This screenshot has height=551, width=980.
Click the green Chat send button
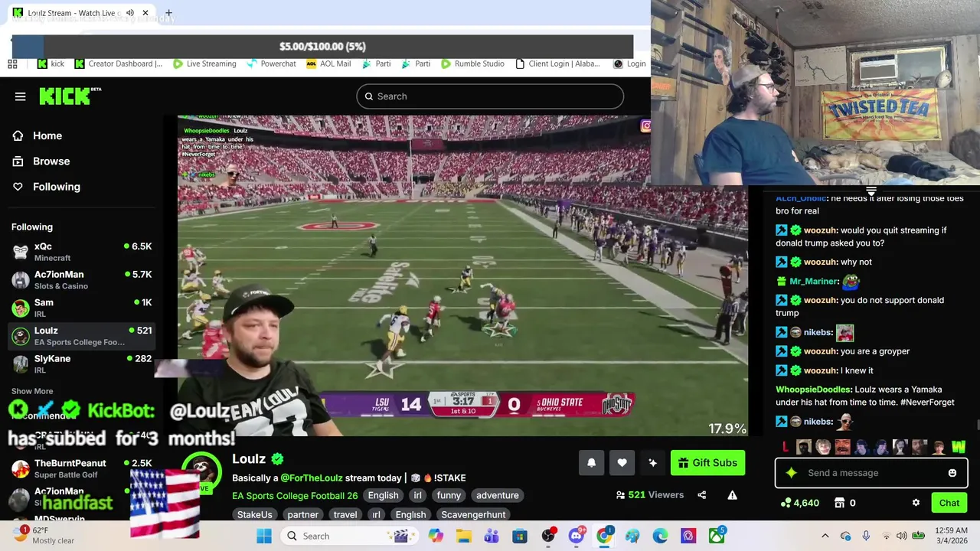(x=949, y=503)
